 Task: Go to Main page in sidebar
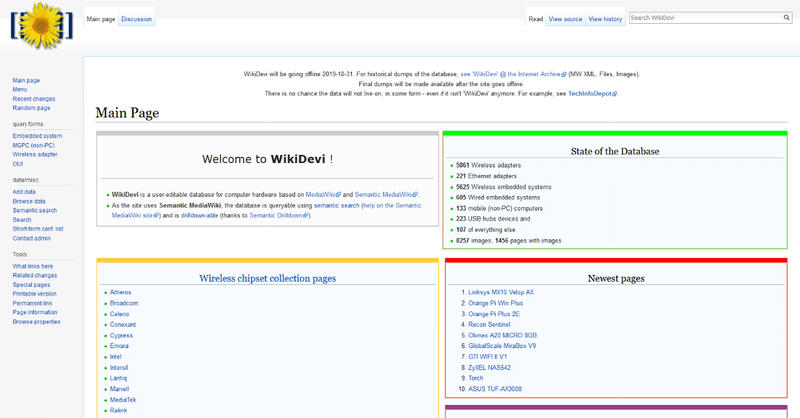coord(26,81)
